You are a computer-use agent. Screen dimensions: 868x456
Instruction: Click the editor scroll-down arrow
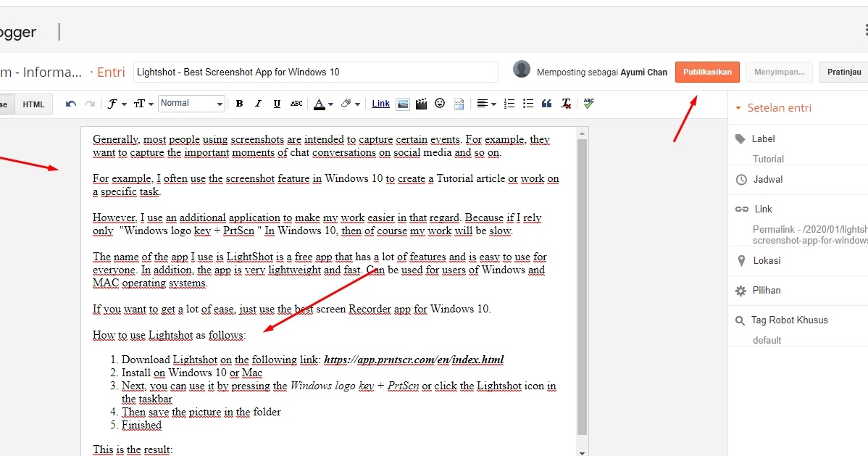coord(582,452)
